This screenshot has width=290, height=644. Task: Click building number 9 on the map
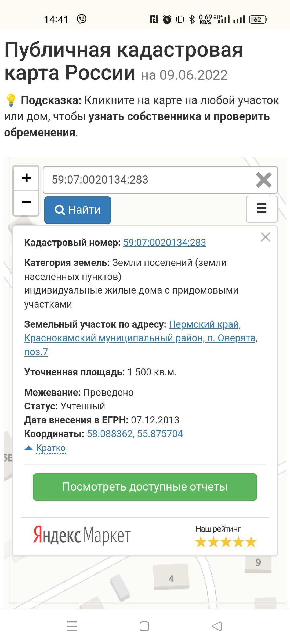point(258,562)
